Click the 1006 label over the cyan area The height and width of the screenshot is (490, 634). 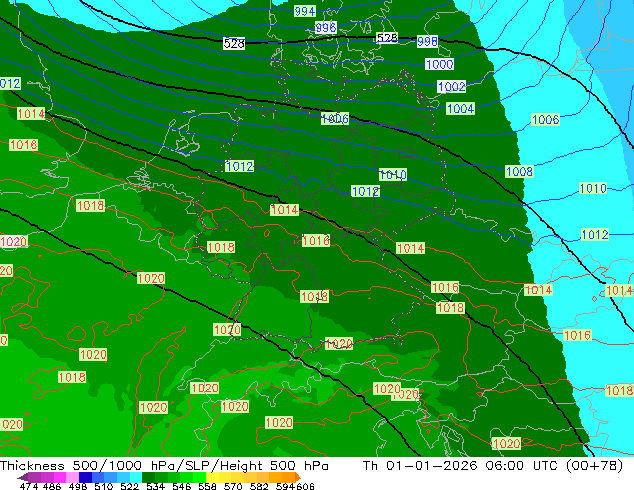click(x=545, y=120)
